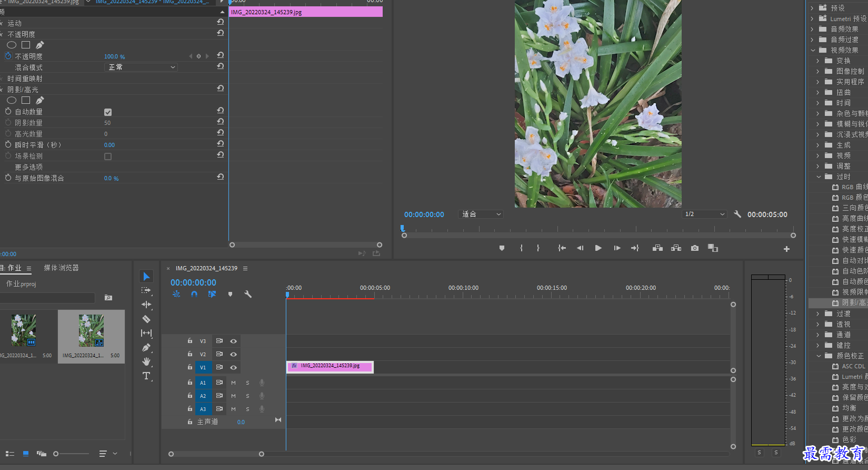
Task: Mute audio track A1
Action: click(233, 383)
